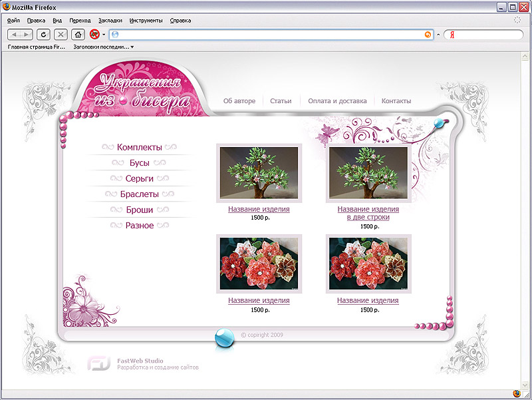Viewport: 532px width, 400px height.
Task: Click the browser Reload button
Action: tap(44, 34)
